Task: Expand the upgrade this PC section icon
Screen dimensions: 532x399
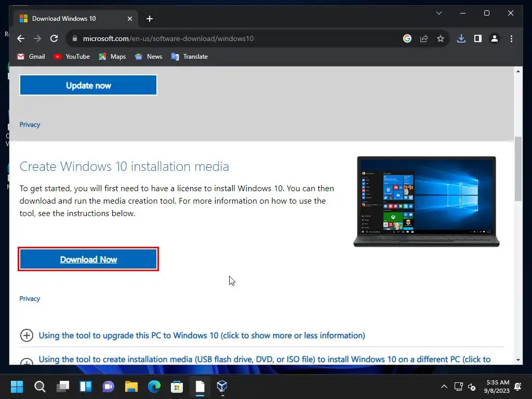Action: click(26, 335)
